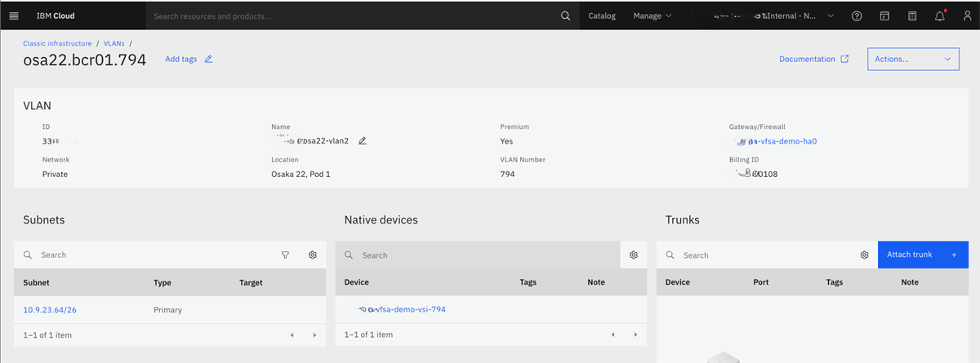980x363 pixels.
Task: Open the Subnets filter funnel icon
Action: (285, 255)
